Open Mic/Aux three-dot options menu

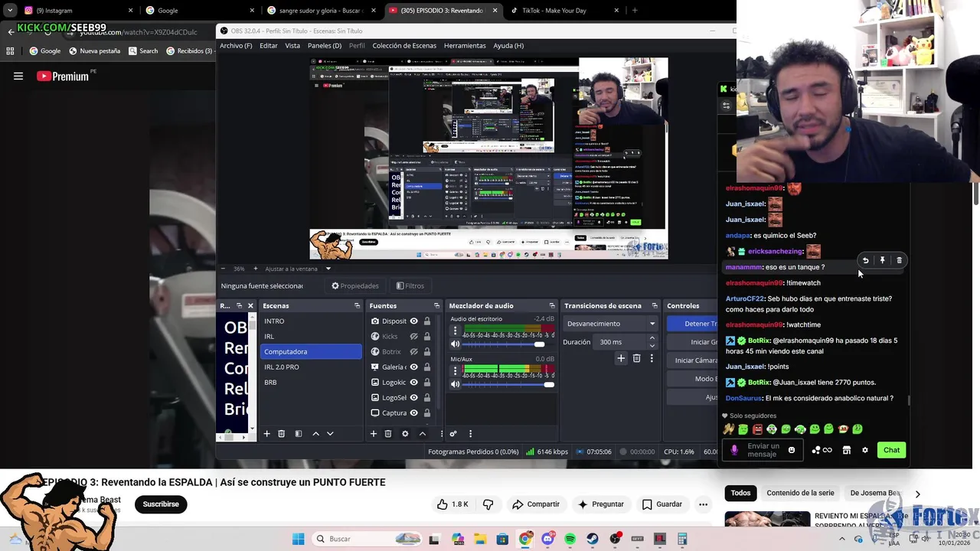click(455, 371)
